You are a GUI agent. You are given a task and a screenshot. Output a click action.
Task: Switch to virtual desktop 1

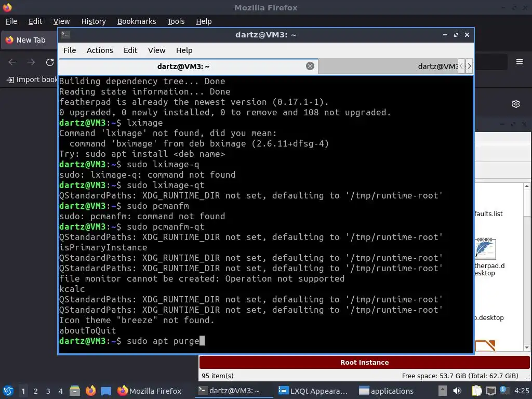(23, 391)
